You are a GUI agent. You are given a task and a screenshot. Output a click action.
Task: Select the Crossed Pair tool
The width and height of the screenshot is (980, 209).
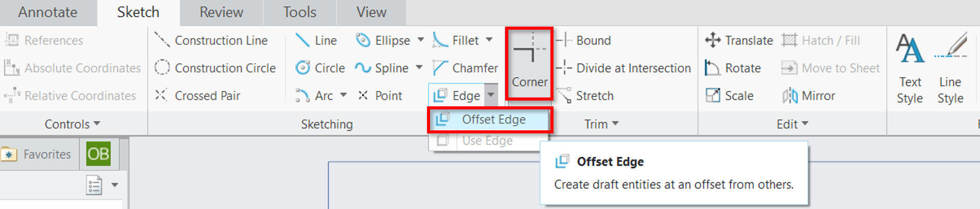[197, 95]
